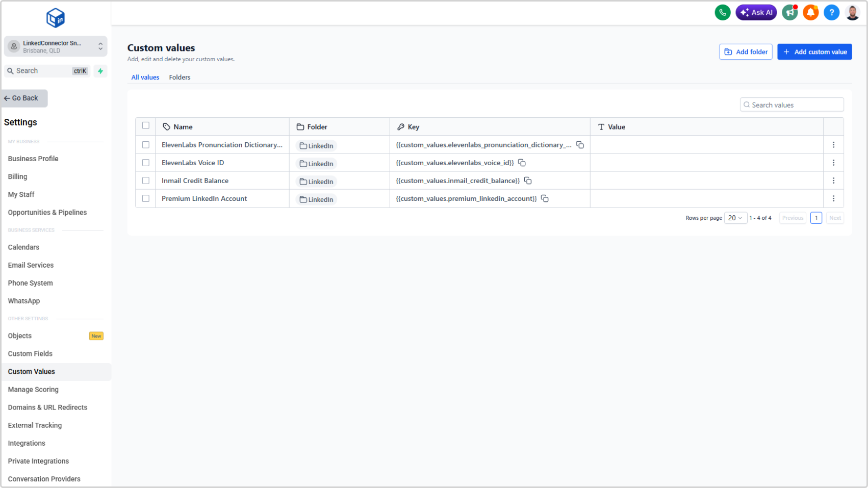Open actions menu for Premium LinkedIn Account
The width and height of the screenshot is (868, 488).
[833, 198]
